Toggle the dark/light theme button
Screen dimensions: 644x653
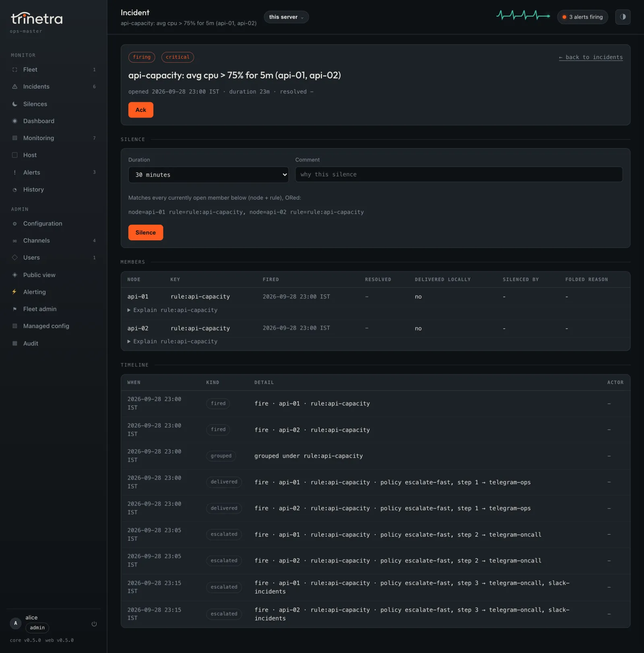623,17
